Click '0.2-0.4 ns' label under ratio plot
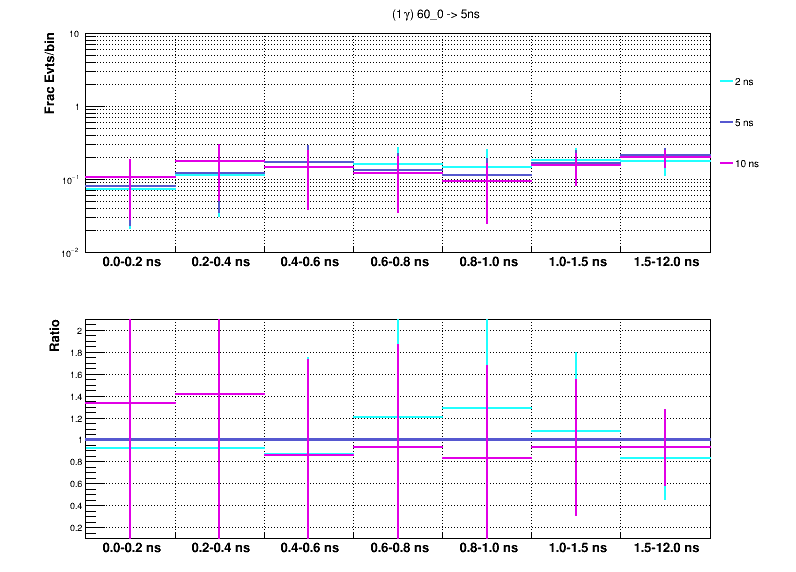 tap(220, 550)
